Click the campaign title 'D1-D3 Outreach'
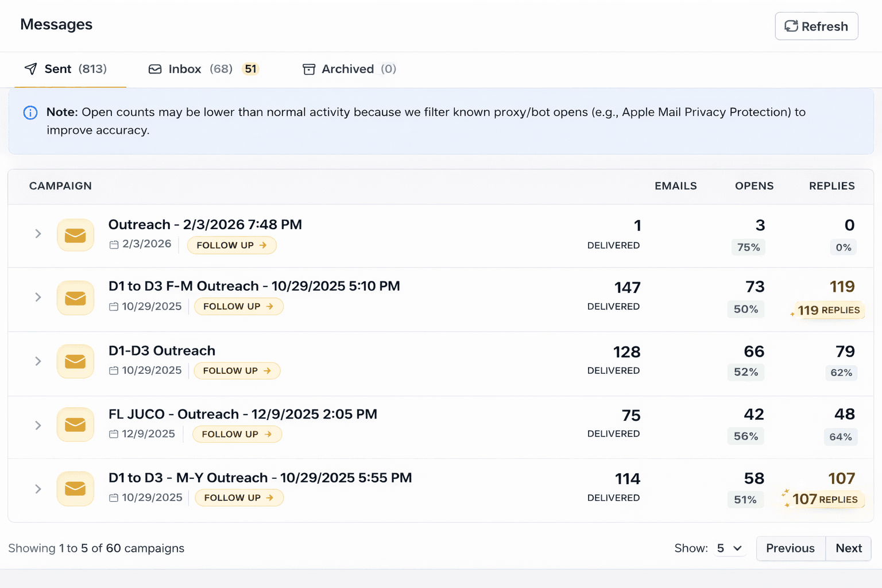The width and height of the screenshot is (882, 588). (162, 351)
